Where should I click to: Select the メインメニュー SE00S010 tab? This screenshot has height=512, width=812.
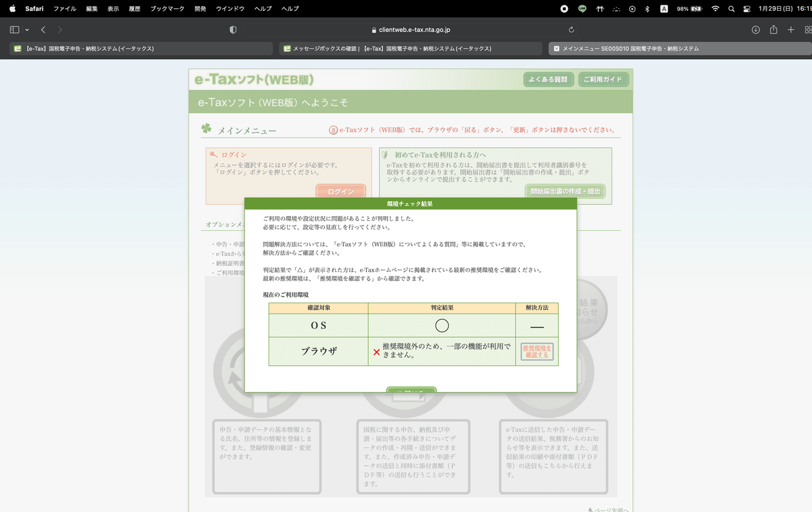(x=679, y=49)
